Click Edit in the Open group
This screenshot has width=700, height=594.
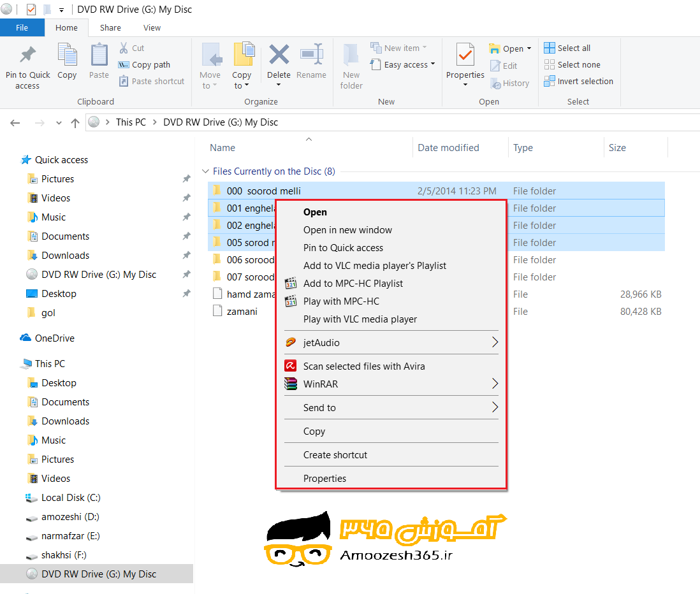504,66
